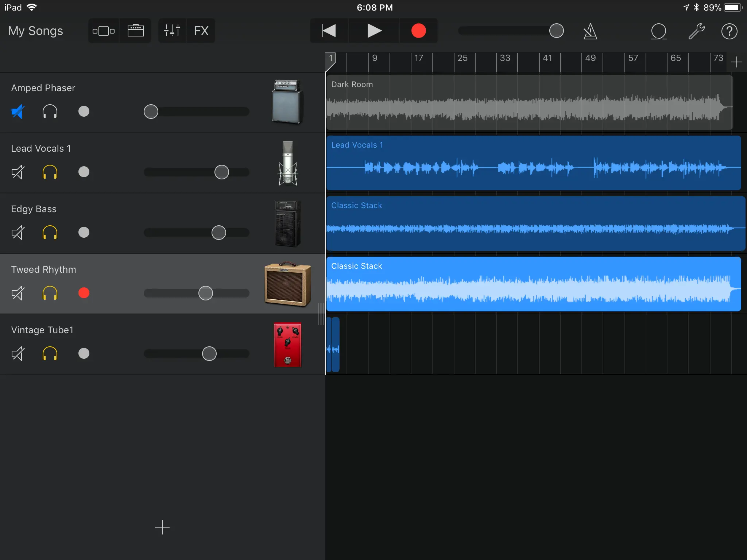Open the FX panel
The height and width of the screenshot is (560, 747).
[x=201, y=31]
